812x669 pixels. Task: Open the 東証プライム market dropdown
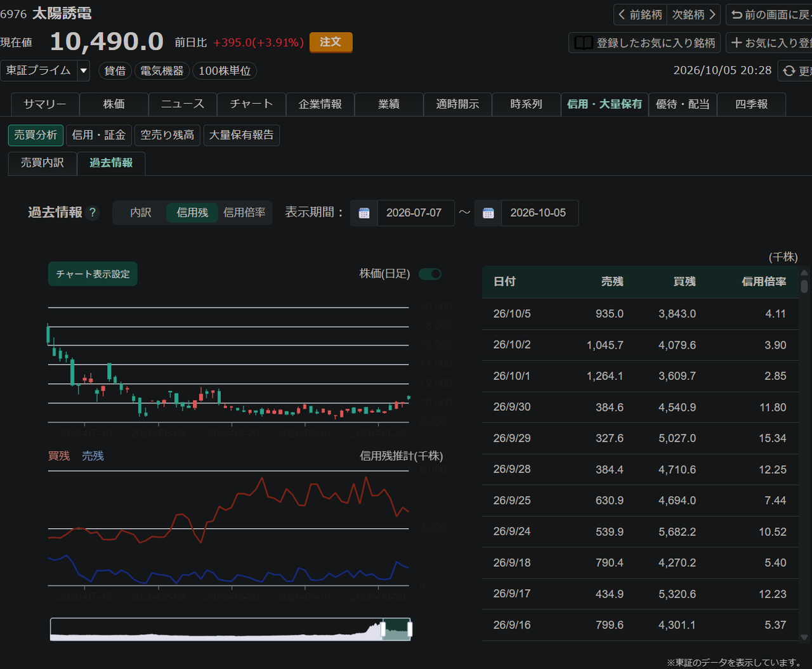click(45, 70)
